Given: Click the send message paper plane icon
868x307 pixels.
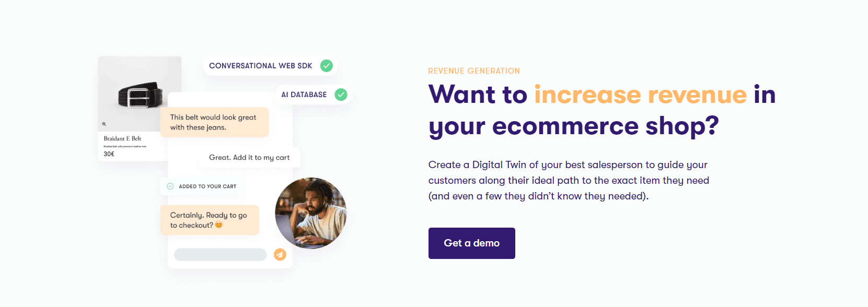Looking at the screenshot, I should tap(280, 254).
